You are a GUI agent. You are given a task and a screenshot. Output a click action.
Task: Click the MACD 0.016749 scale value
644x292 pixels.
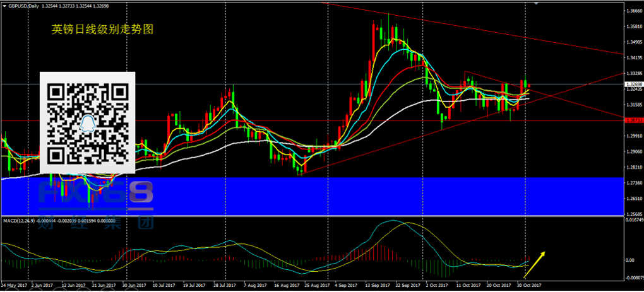coord(633,221)
